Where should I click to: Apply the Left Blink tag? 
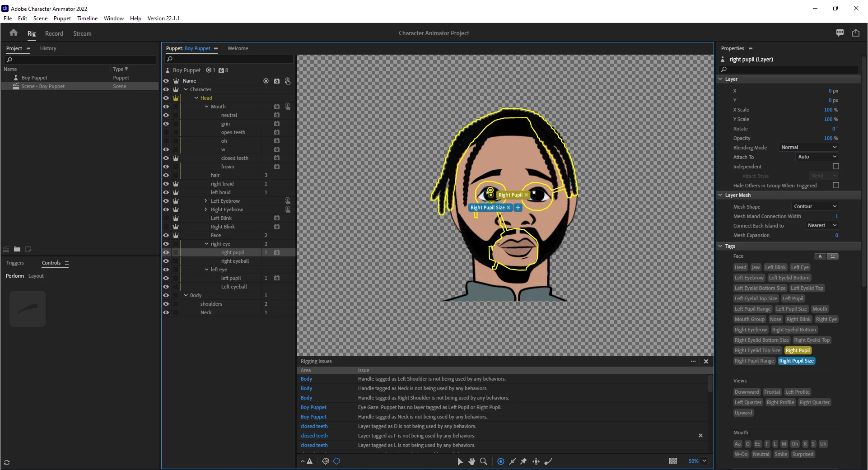(775, 267)
